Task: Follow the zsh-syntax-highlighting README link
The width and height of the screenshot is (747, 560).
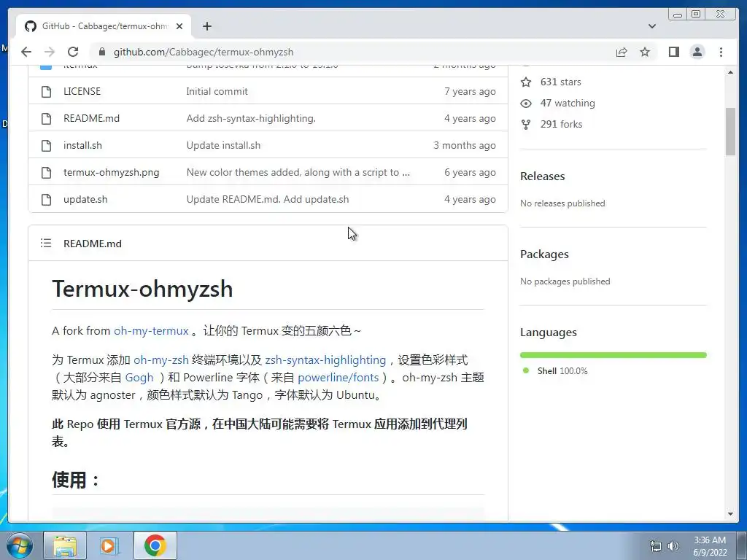Action: (325, 360)
